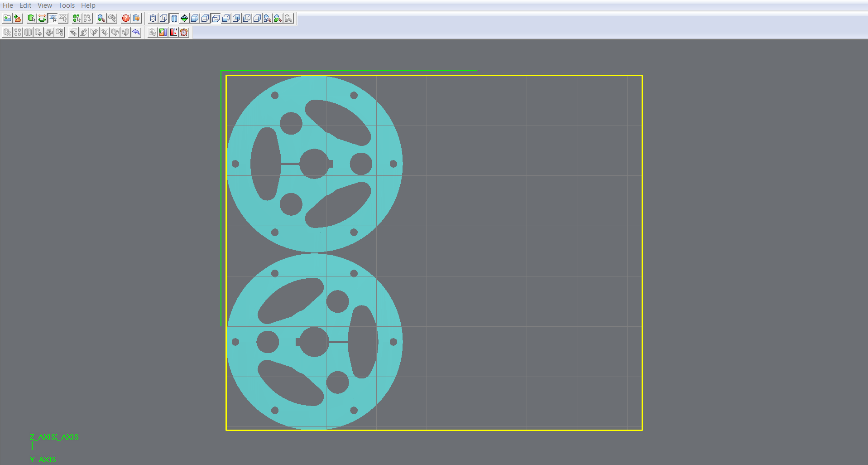The image size is (868, 465).
Task: Toggle the wireframe cylinder display button
Action: pyautogui.click(x=153, y=19)
